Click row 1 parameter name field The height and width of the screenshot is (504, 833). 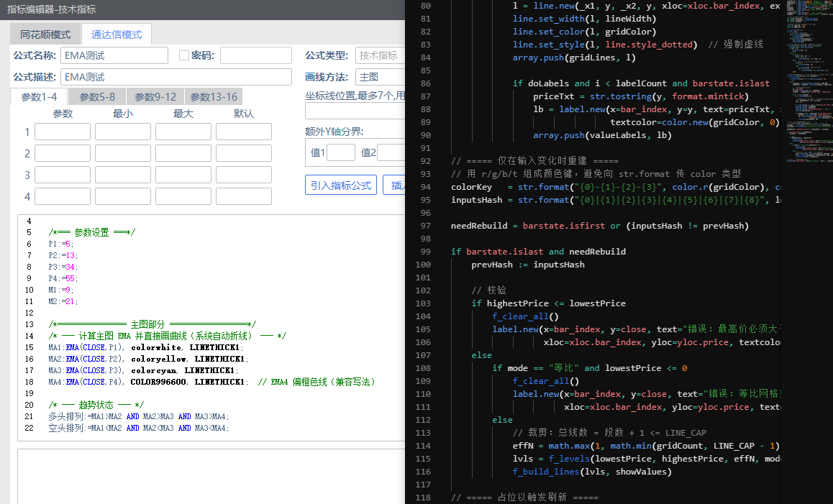[63, 132]
